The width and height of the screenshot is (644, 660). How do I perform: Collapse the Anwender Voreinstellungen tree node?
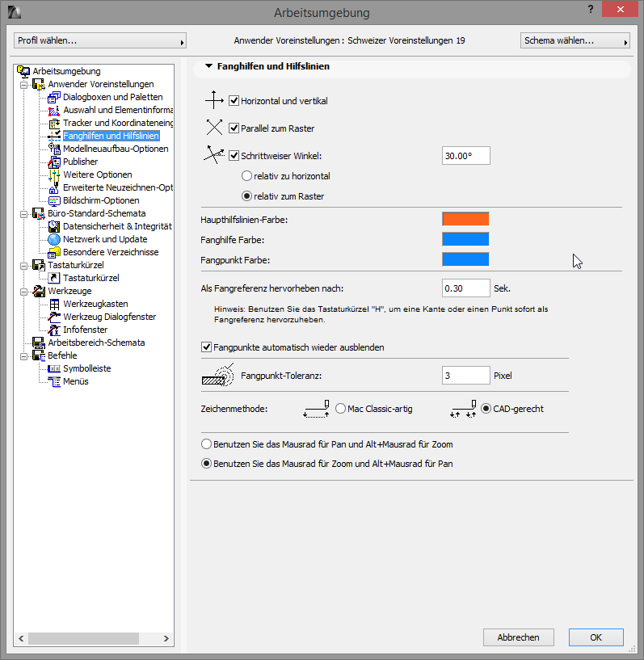pos(24,85)
